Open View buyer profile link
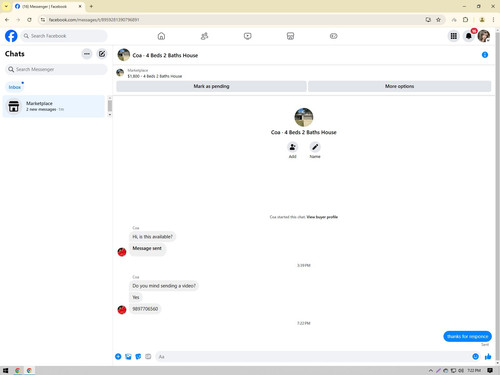Screen dimensions: 500x375 (322, 217)
